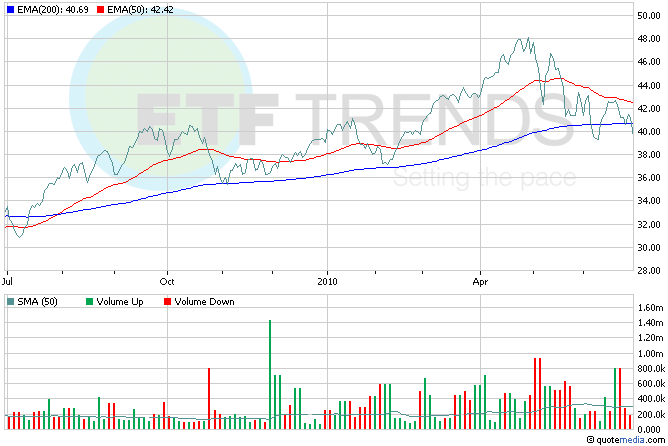Click the 42.00 price axis label

[649, 109]
